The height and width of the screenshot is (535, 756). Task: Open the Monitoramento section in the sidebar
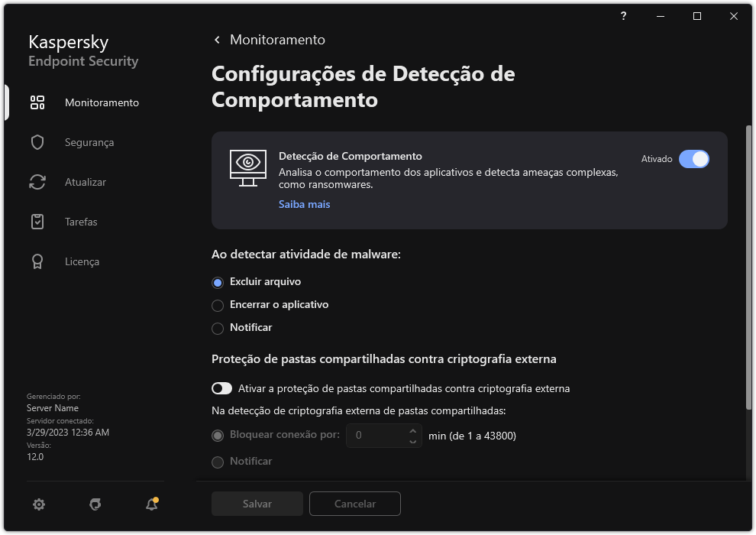click(100, 102)
